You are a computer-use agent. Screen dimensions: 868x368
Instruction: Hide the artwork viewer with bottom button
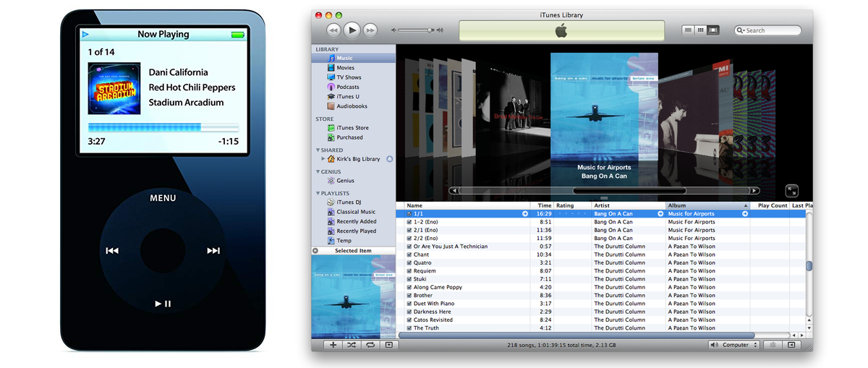point(388,345)
